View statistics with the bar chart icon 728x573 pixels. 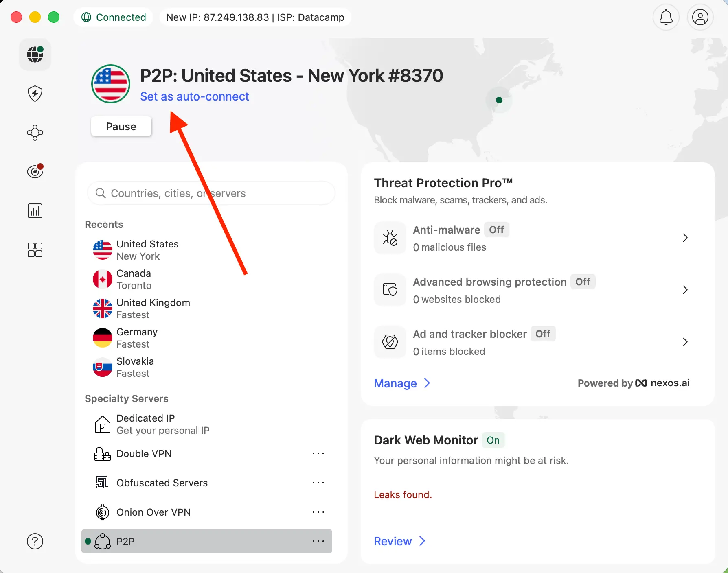coord(35,210)
